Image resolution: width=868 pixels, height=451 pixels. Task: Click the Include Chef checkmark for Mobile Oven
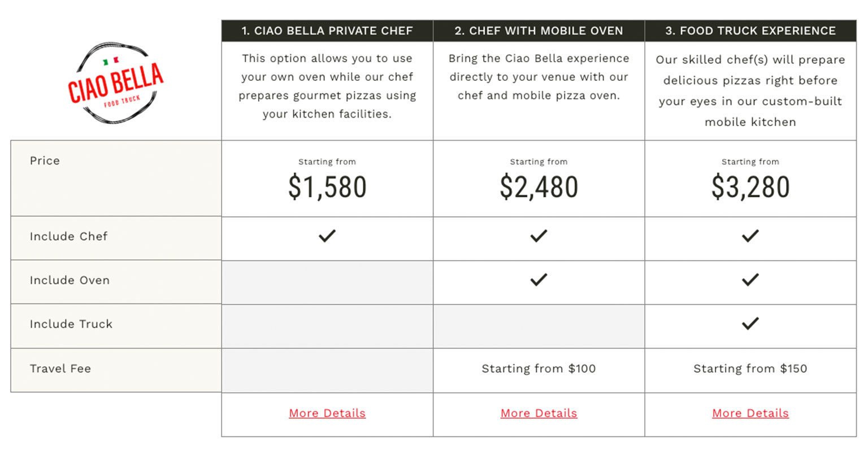coord(539,236)
